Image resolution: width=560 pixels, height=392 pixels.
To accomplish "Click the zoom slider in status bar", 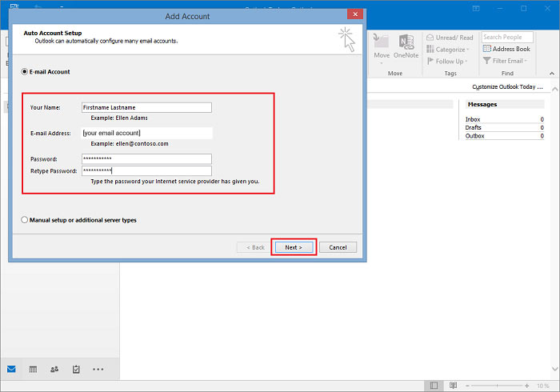I will (x=497, y=386).
